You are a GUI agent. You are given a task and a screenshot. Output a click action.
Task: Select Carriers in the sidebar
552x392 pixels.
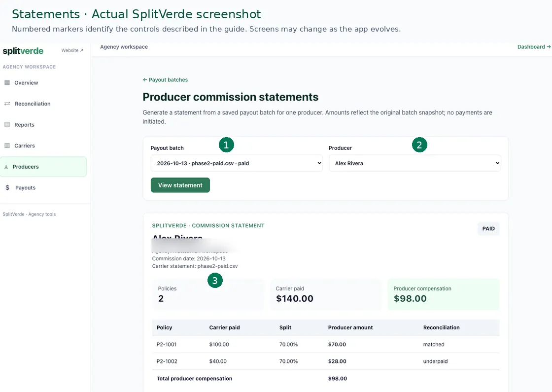point(43,145)
